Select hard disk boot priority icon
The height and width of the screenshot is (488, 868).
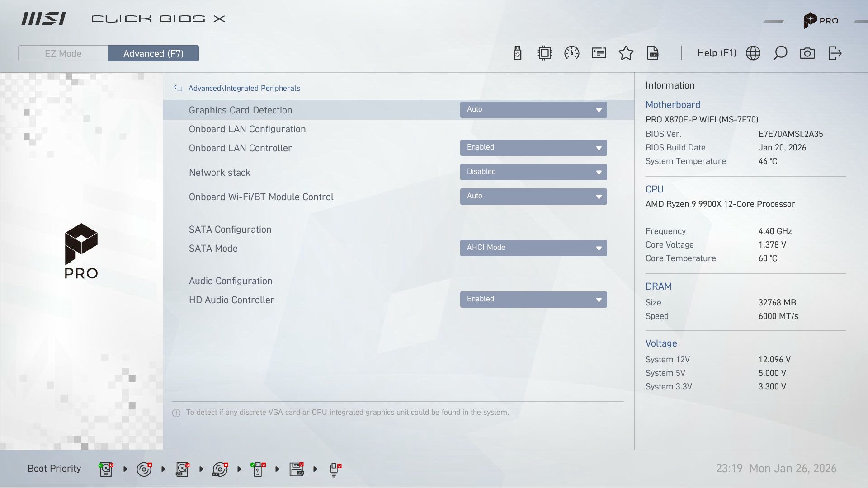pos(106,469)
